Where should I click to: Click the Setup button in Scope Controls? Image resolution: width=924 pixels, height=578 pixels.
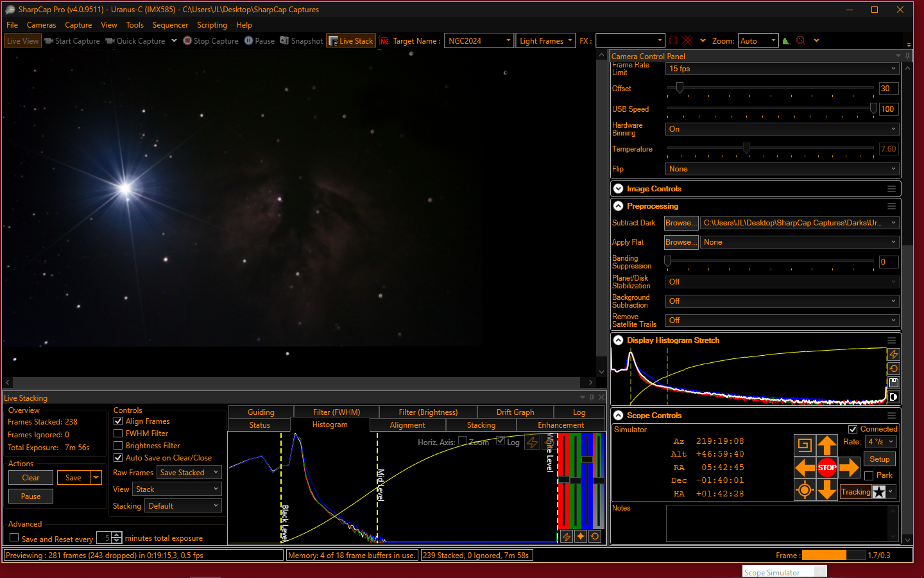[x=879, y=459]
